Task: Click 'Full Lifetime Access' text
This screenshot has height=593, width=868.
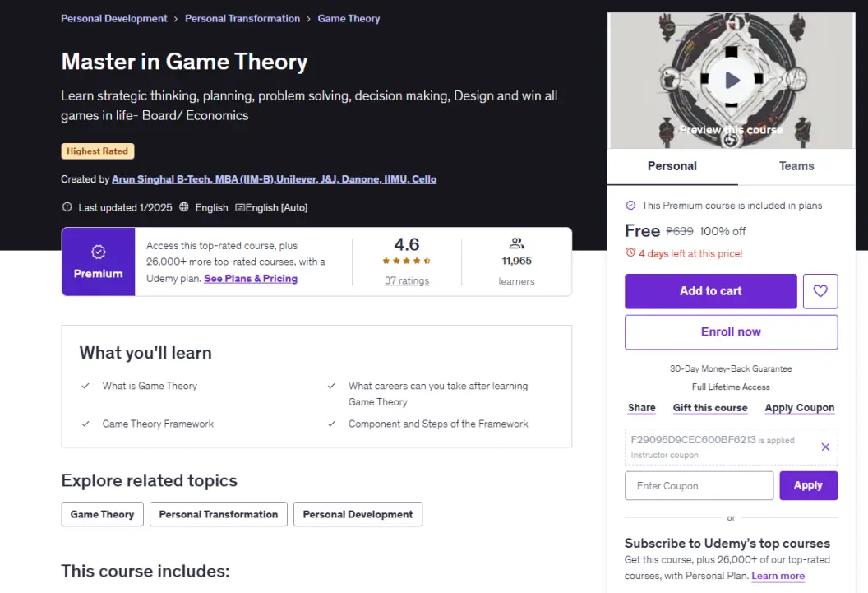Action: tap(731, 387)
